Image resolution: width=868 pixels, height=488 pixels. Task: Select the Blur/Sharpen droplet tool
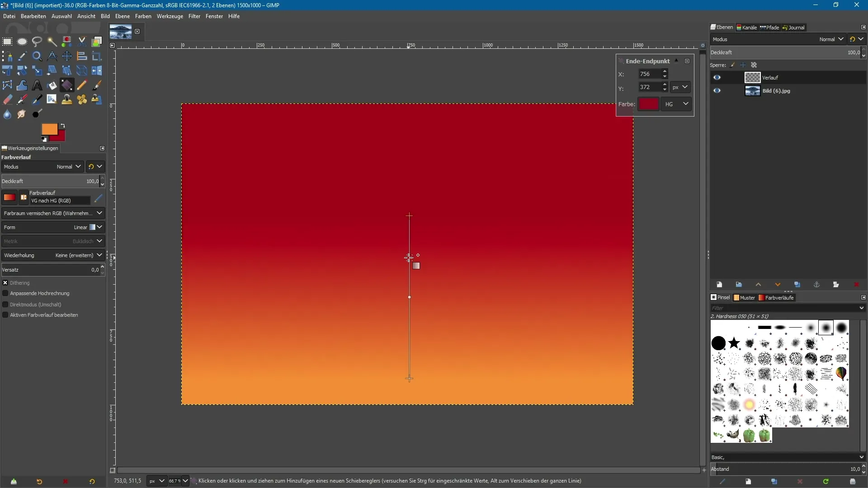coord(7,114)
